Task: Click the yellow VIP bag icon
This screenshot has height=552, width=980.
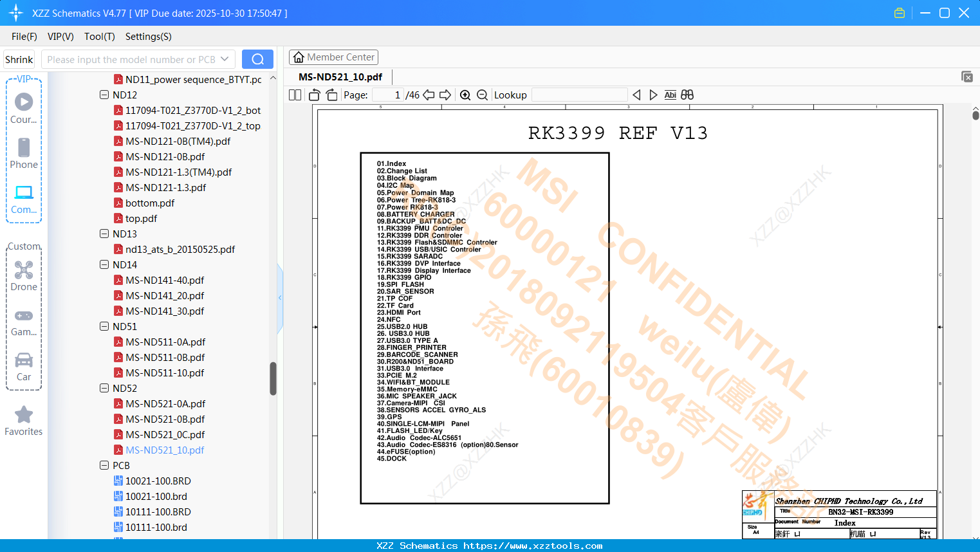Action: [x=900, y=13]
